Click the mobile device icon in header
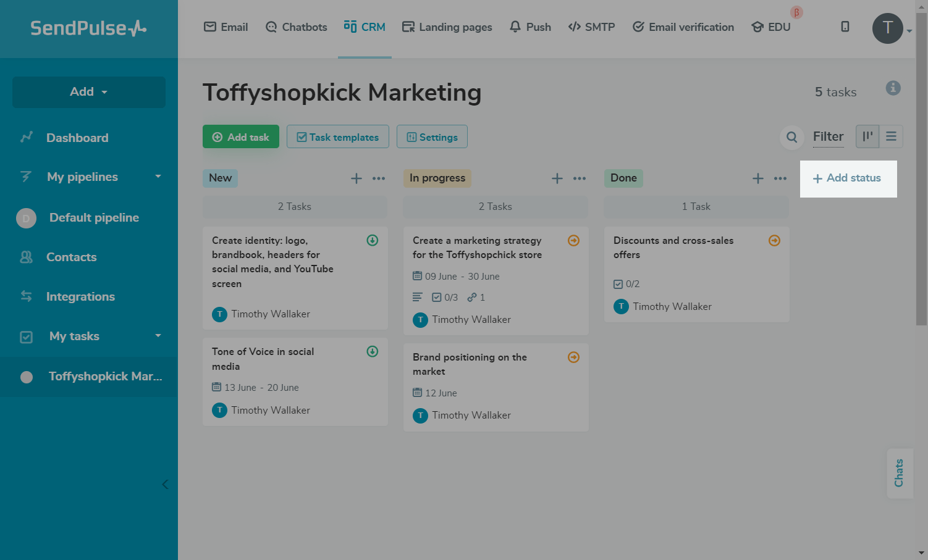928x560 pixels. [x=845, y=27]
